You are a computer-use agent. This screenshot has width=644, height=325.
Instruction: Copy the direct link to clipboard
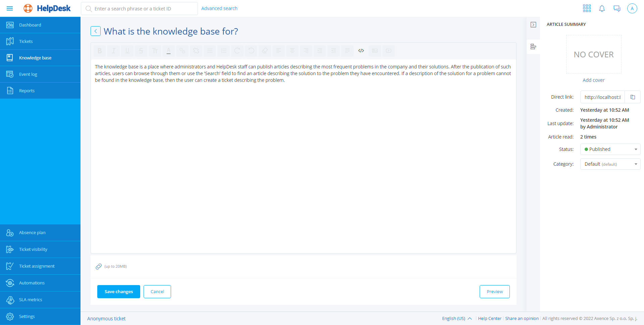pos(633,97)
